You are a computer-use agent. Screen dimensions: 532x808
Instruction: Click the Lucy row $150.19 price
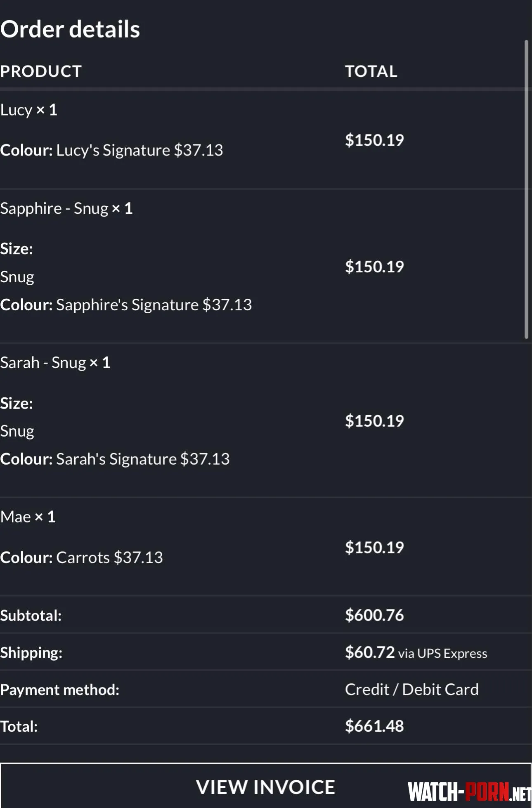point(374,140)
